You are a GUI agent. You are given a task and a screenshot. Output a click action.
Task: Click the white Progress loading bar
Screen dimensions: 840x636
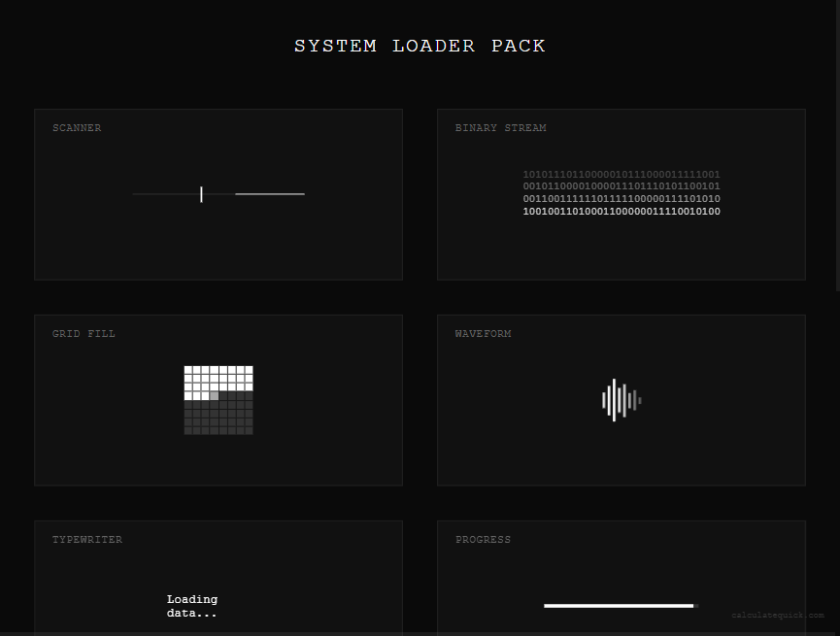coord(619,606)
